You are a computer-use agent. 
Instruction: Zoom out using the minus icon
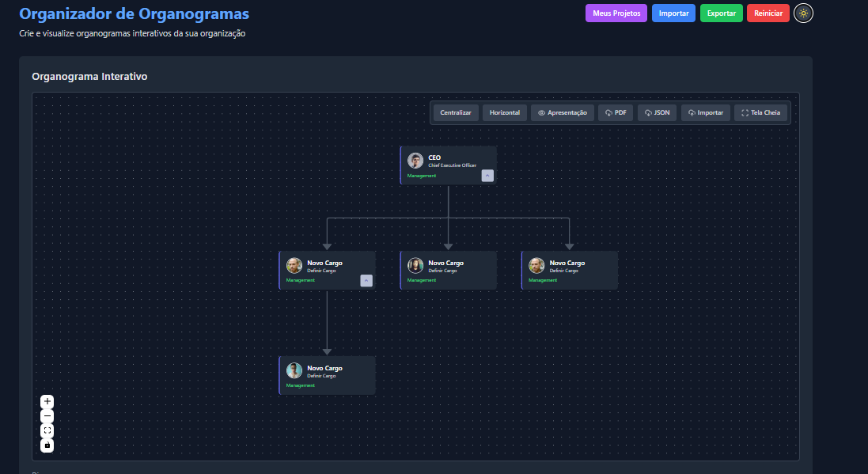(47, 415)
